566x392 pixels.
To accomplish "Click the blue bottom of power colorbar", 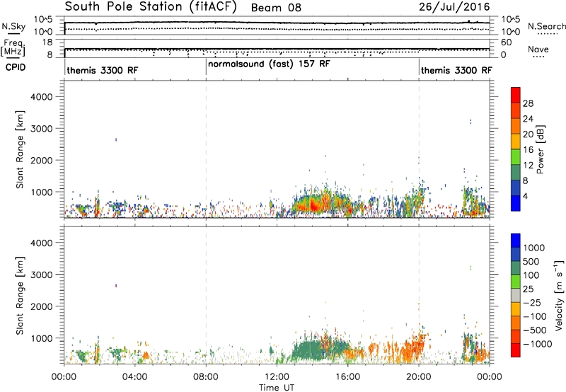I will click(516, 203).
